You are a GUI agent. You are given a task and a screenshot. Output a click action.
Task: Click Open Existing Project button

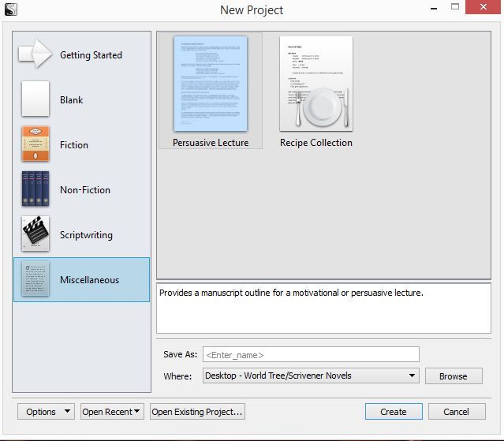tap(197, 412)
